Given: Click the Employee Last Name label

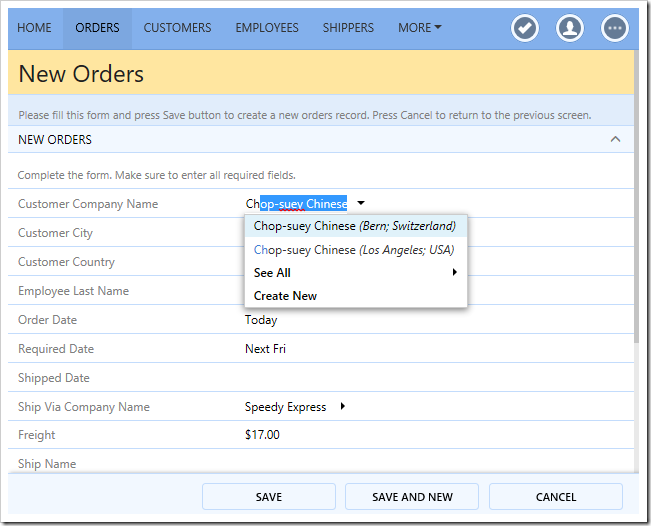Looking at the screenshot, I should [x=73, y=291].
